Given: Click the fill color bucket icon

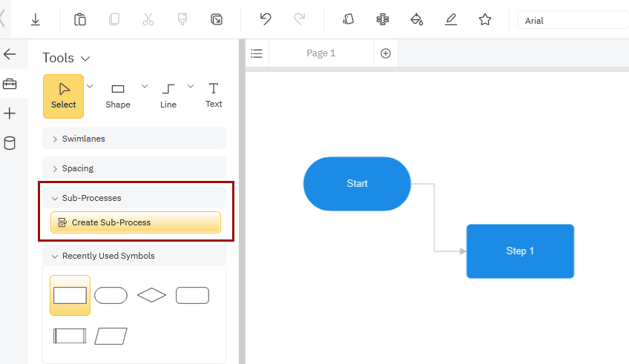Looking at the screenshot, I should (x=417, y=20).
